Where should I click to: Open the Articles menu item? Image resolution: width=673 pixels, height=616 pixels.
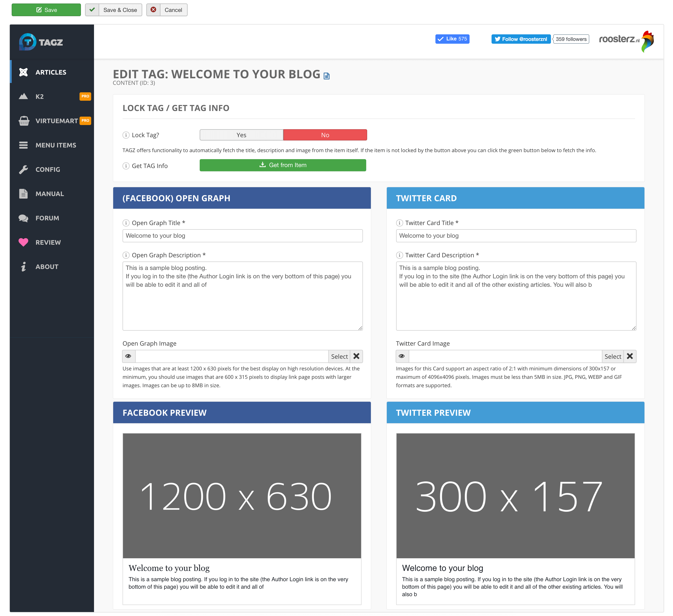pos(51,72)
